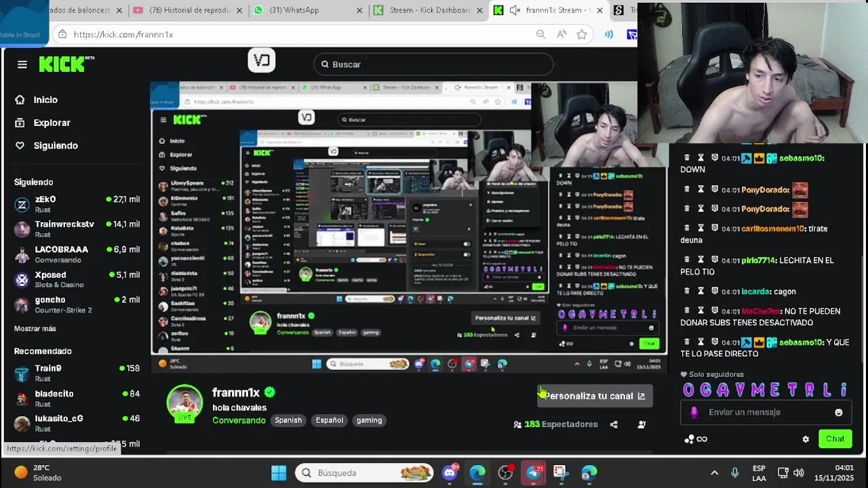868x488 pixels.
Task: Add page to favorites star
Action: click(x=582, y=35)
